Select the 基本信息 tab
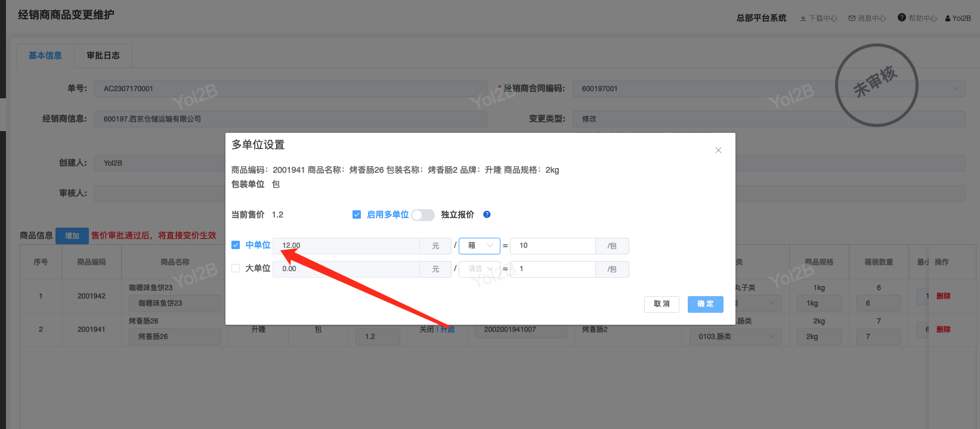The width and height of the screenshot is (980, 429). [x=45, y=55]
